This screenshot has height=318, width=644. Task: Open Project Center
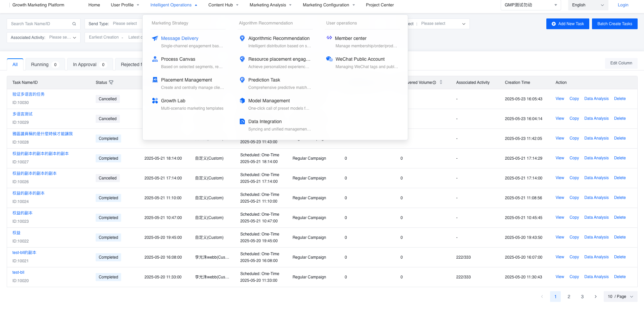[x=380, y=5]
